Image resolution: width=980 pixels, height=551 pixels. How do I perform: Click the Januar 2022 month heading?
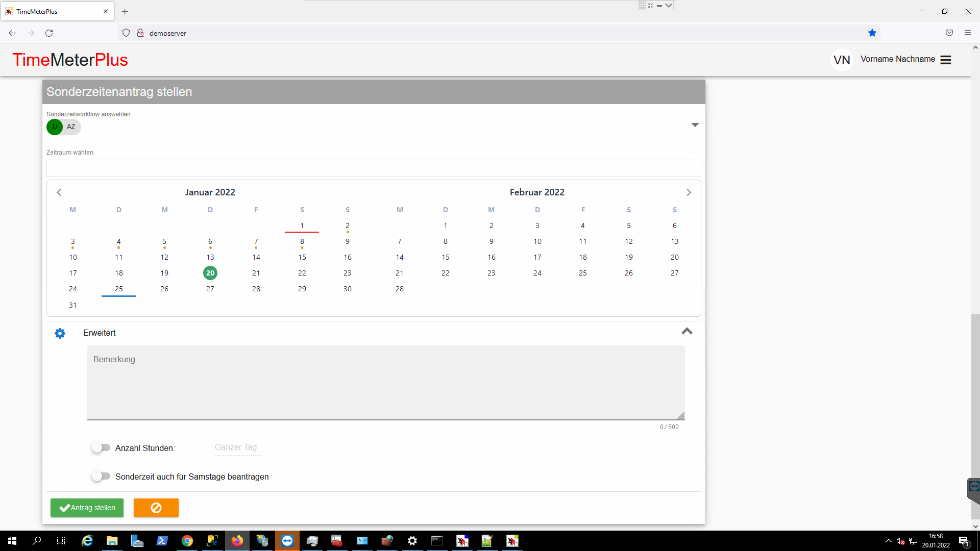[210, 192]
